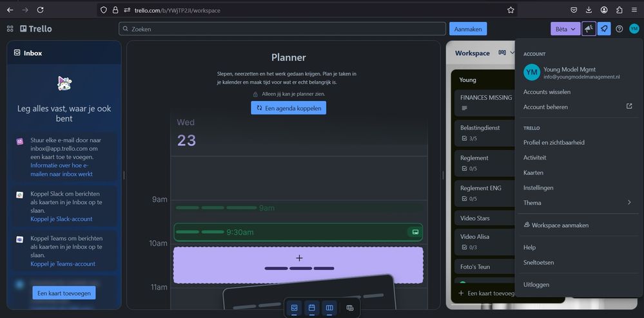Click the switch boards icon in bottom bar
644x318 pixels.
point(350,308)
